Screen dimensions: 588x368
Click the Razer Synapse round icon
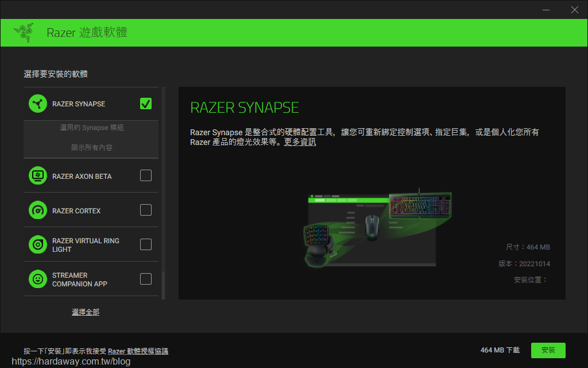point(38,103)
